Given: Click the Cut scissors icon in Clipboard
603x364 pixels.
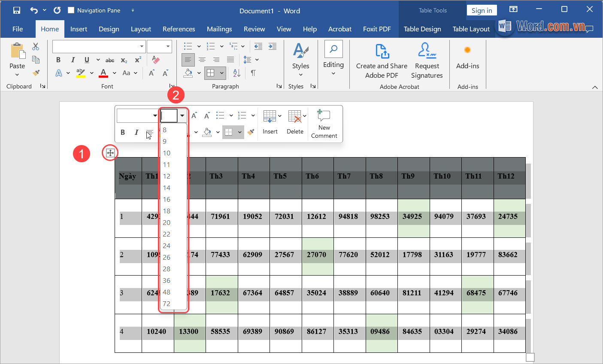Looking at the screenshot, I should tap(36, 46).
